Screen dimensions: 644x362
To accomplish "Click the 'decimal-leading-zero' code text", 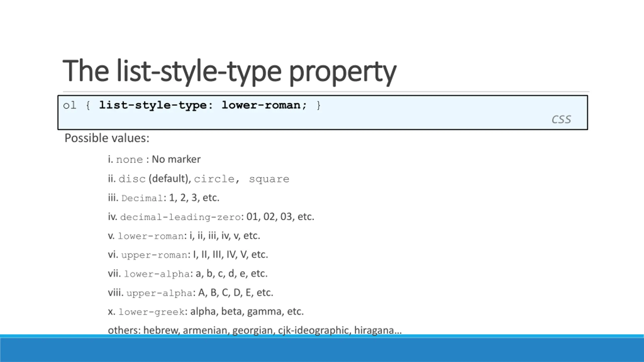I will [x=180, y=217].
